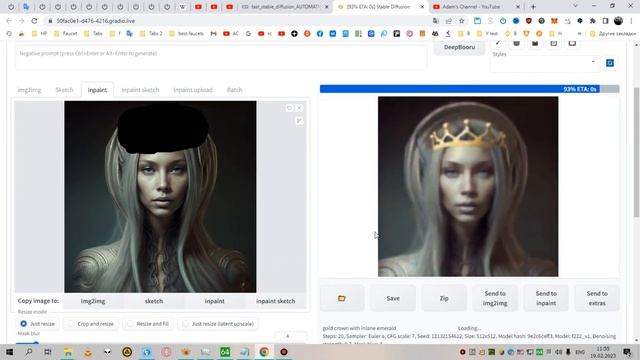
Task: Open Google bookmark G icon
Action: (248, 33)
